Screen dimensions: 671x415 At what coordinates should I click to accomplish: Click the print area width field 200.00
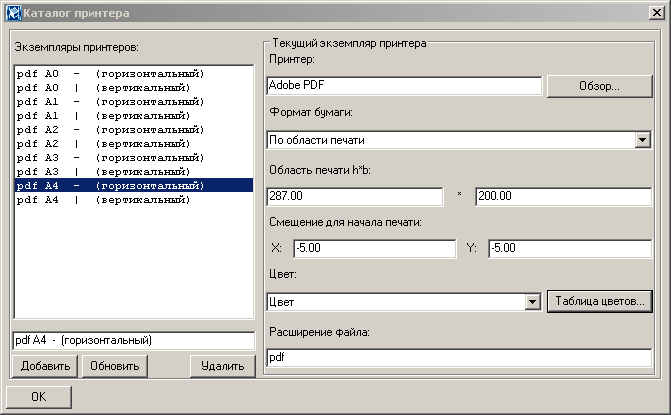563,197
